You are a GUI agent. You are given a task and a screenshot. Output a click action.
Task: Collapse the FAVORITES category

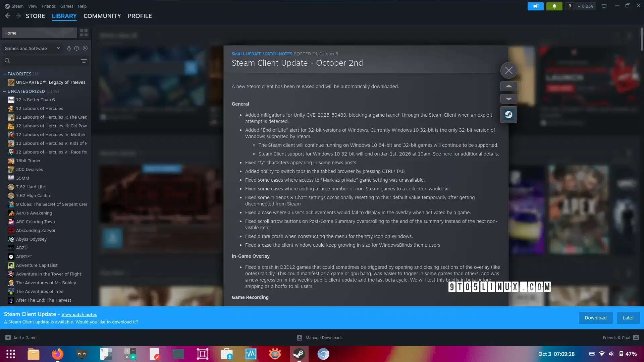click(4, 74)
